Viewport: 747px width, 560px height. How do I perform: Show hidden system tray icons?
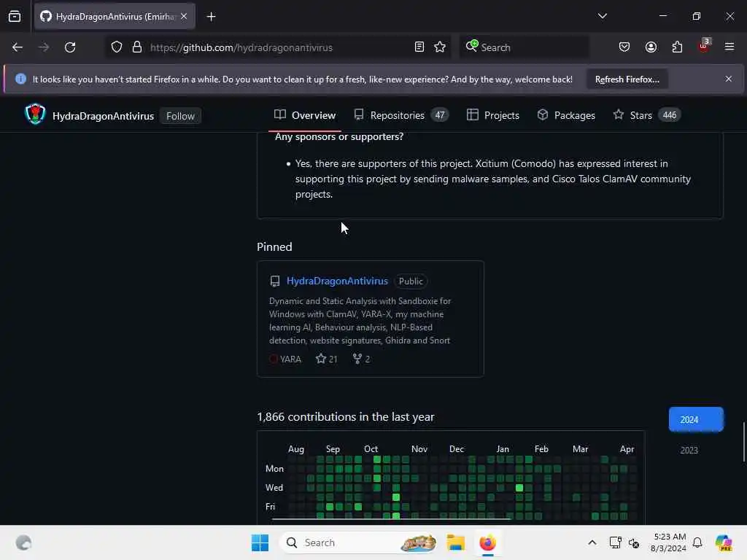592,542
